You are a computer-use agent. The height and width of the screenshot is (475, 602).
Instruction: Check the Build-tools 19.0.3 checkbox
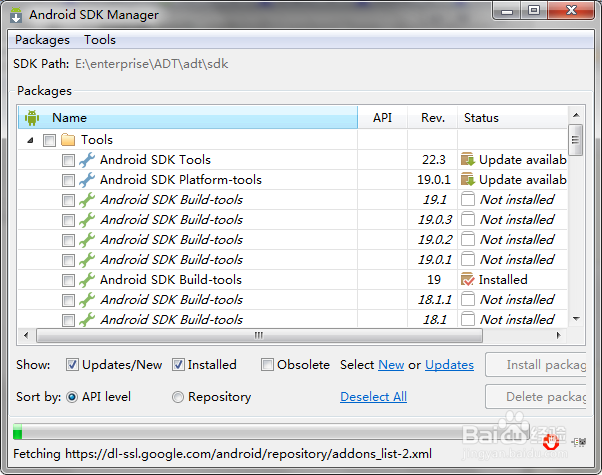[x=68, y=220]
